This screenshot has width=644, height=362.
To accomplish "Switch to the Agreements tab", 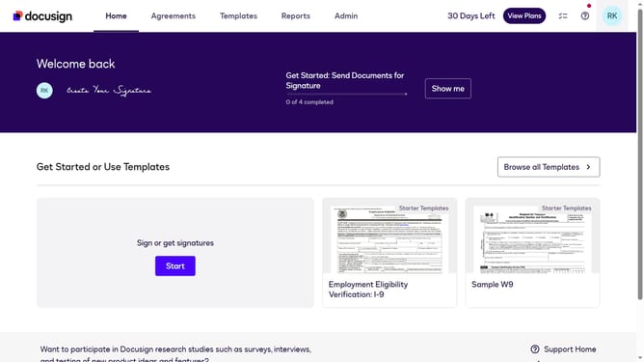I will pos(173,16).
